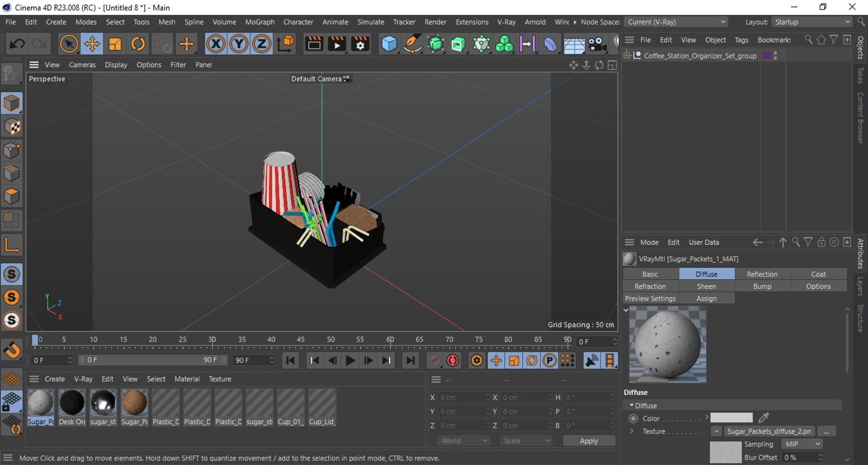
Task: Open the V-Ray menu in main menu bar
Action: click(506, 22)
